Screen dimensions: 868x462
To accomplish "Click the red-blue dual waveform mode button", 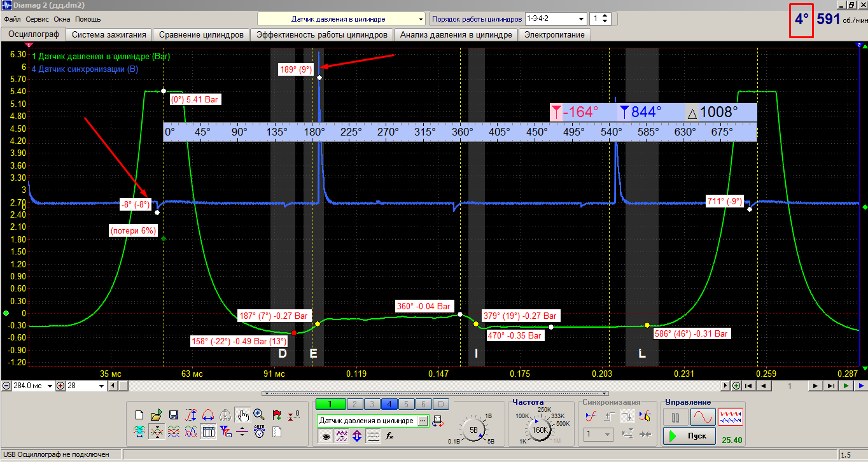I will click(x=730, y=417).
